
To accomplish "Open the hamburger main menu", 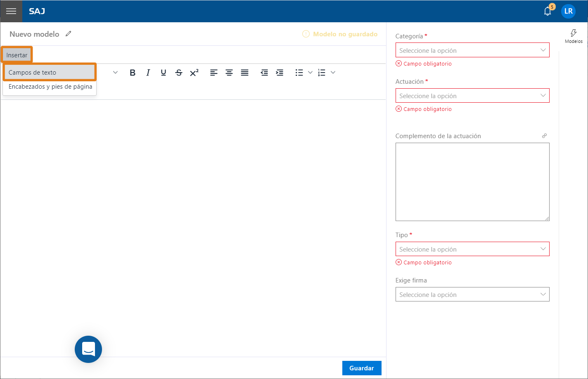I will 11,11.
